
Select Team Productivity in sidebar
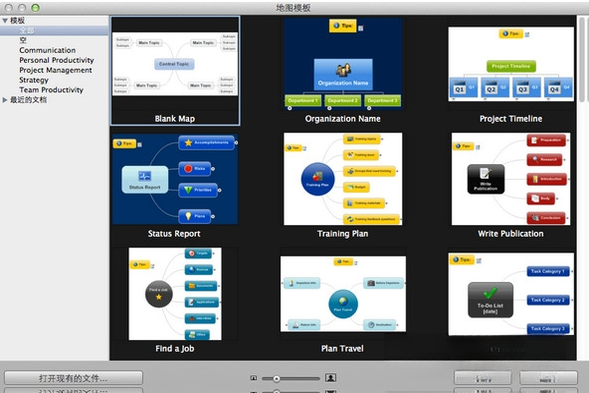pyautogui.click(x=51, y=90)
